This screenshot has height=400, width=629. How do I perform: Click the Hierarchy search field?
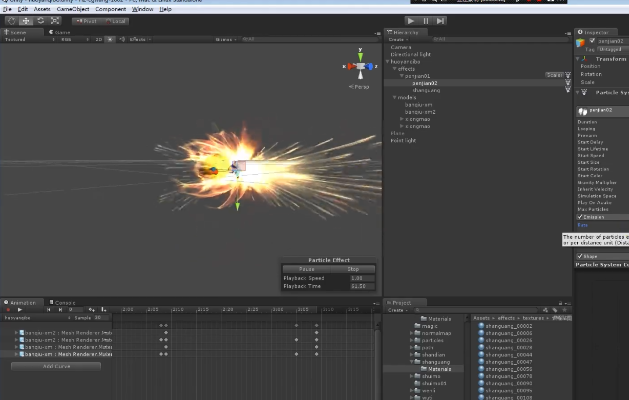click(x=500, y=39)
